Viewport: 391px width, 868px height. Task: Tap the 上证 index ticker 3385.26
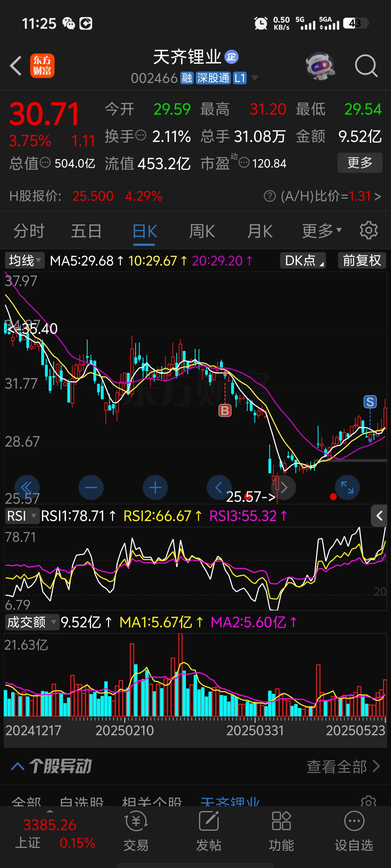(x=50, y=825)
